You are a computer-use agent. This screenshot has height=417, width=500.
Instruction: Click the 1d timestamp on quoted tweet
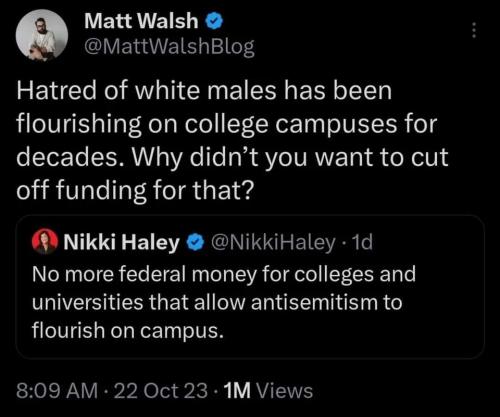(x=362, y=242)
